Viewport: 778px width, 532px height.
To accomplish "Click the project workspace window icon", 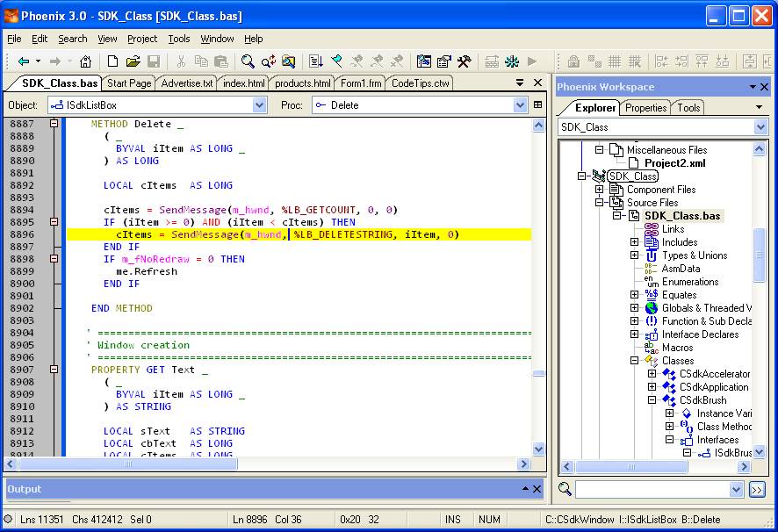I will click(x=424, y=61).
